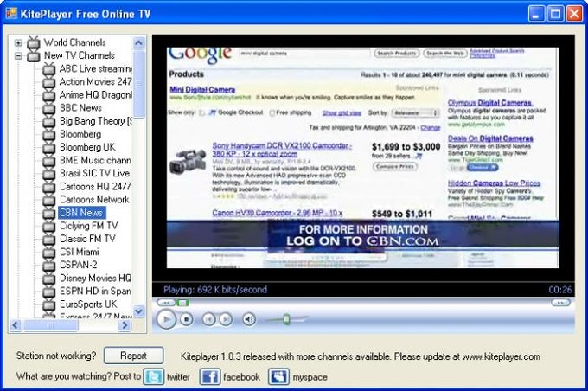Viewport: 588px width, 391px height.
Task: Click the TV icon beside CSPAN-2
Action: 48,266
